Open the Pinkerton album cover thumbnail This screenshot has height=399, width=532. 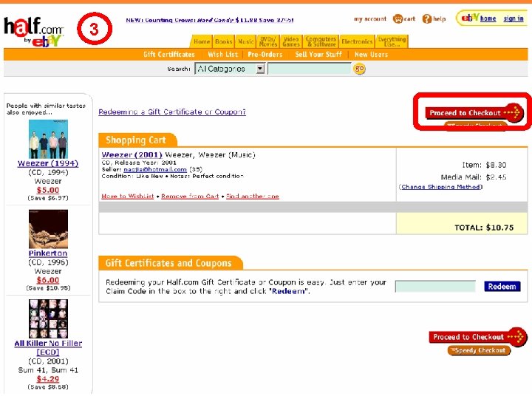tap(48, 229)
